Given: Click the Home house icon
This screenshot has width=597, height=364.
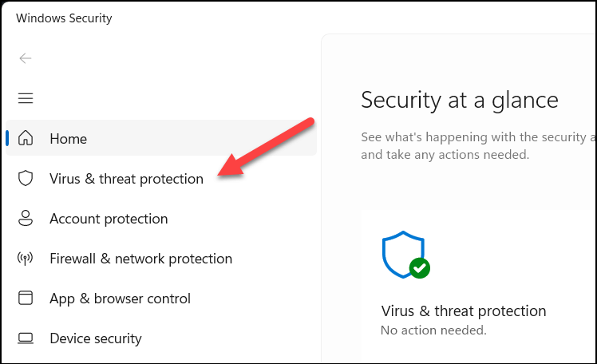Looking at the screenshot, I should pos(26,139).
